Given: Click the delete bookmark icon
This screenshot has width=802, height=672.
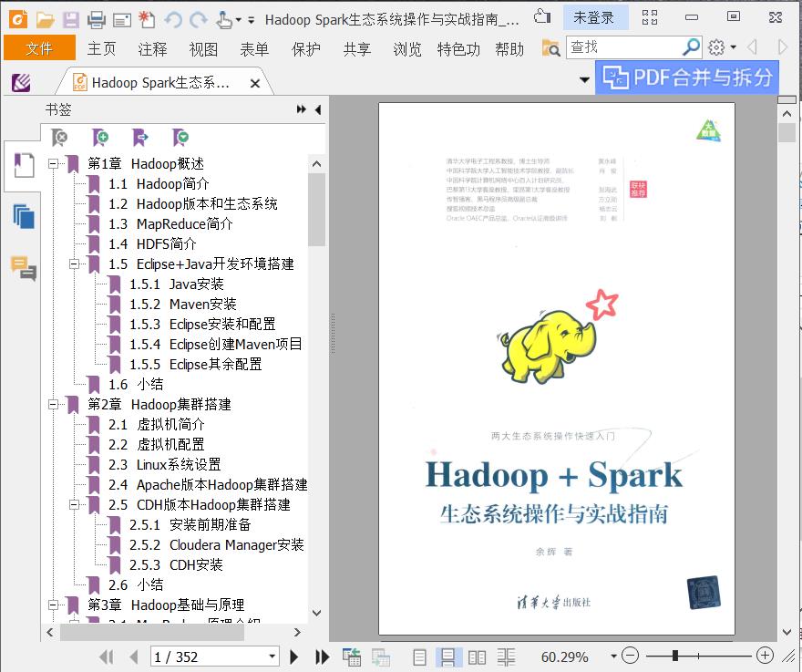Looking at the screenshot, I should coord(59,137).
